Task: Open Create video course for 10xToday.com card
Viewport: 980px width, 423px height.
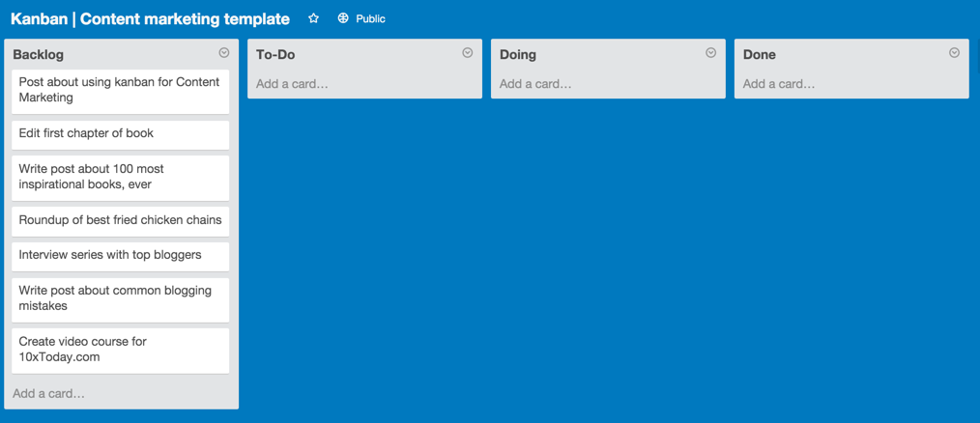Action: 121,352
